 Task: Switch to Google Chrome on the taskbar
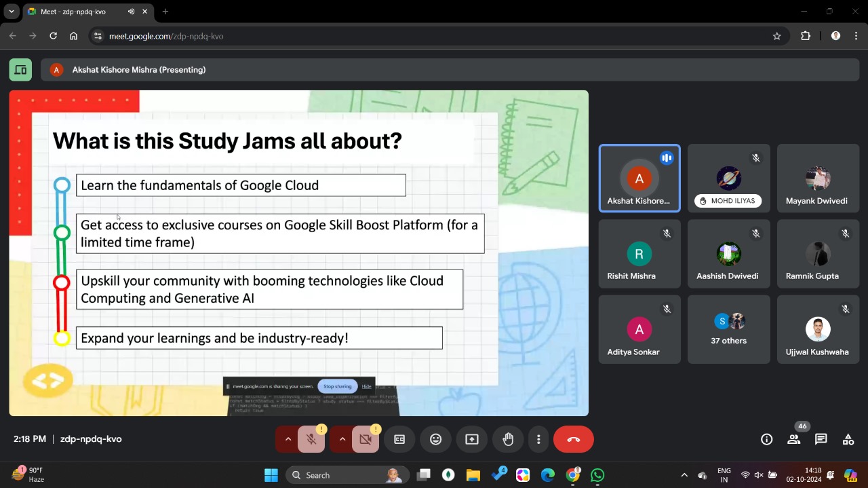click(573, 475)
